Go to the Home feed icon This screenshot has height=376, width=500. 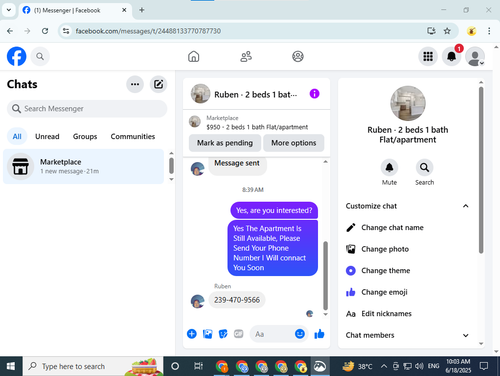pyautogui.click(x=193, y=56)
